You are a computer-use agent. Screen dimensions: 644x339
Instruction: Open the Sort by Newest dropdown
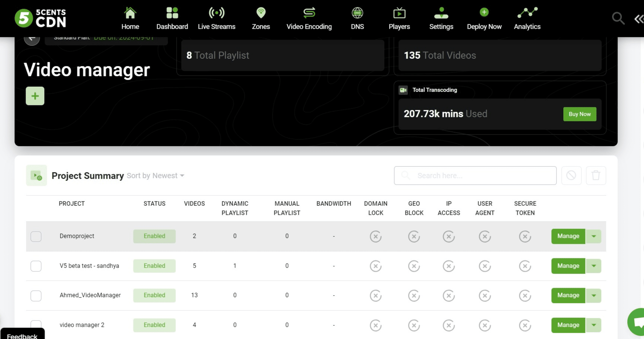coord(156,176)
